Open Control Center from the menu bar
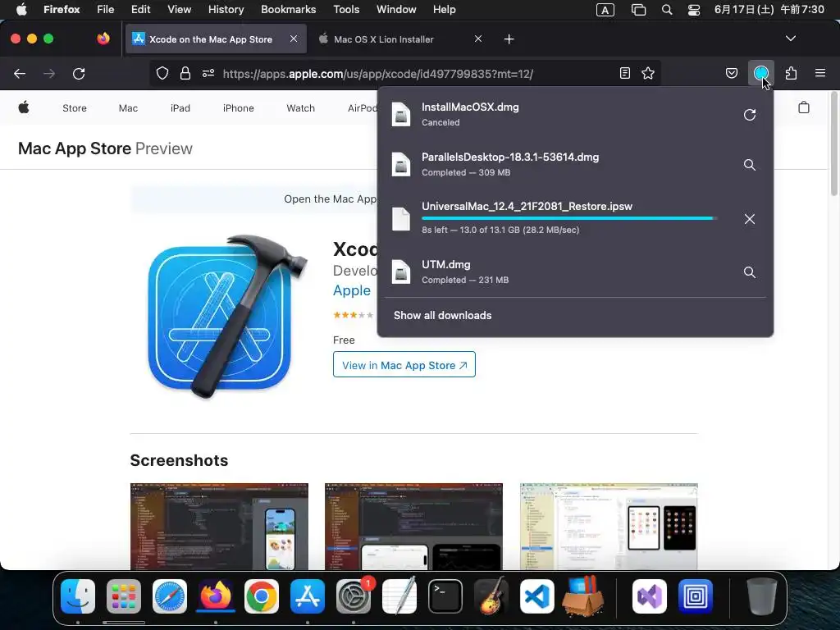The image size is (840, 630). pyautogui.click(x=694, y=10)
